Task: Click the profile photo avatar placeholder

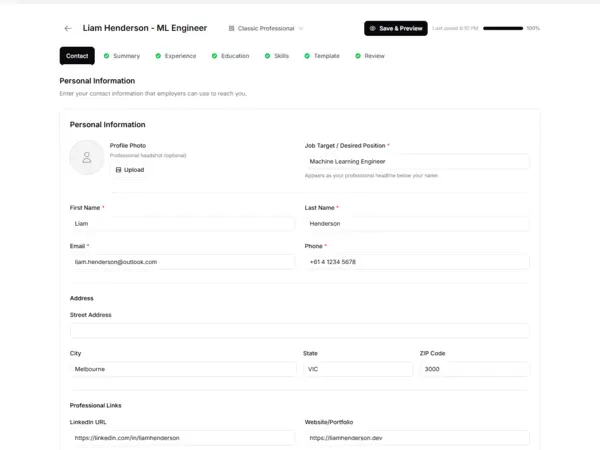Action: 87,157
